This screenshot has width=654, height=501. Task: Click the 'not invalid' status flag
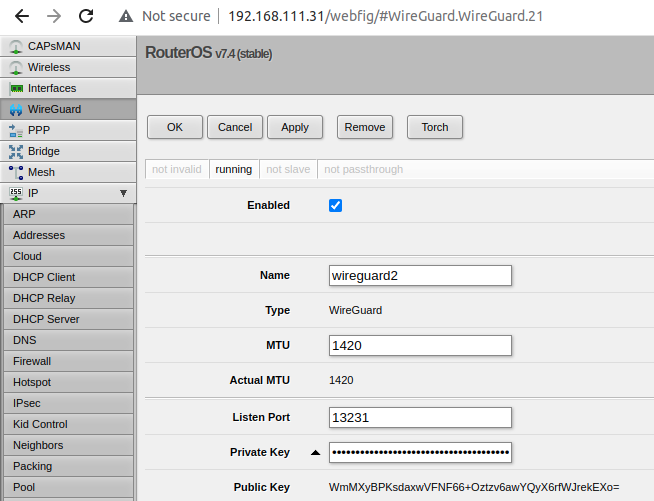[177, 169]
